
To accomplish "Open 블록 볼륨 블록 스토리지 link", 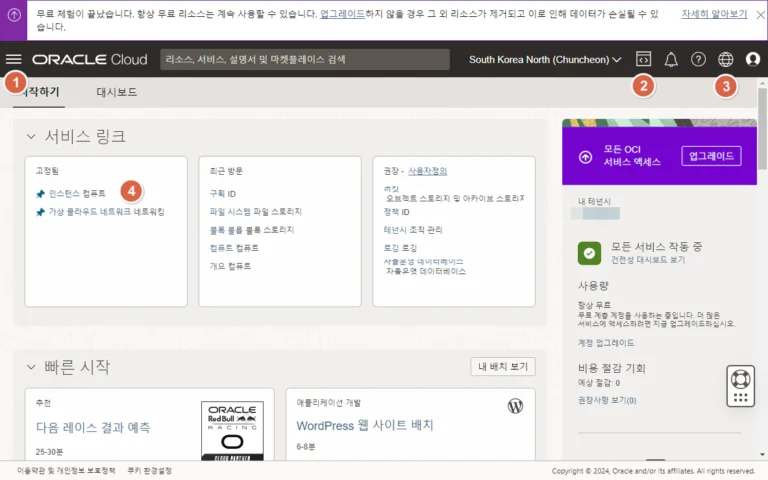I will tap(252, 230).
